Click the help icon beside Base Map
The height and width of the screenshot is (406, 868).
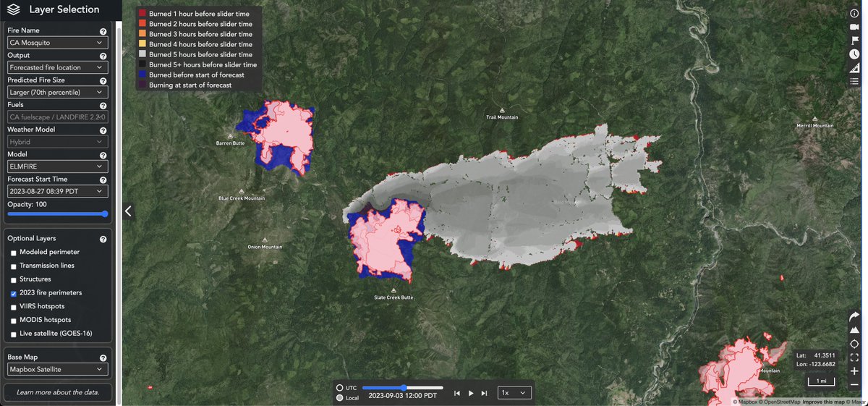103,358
